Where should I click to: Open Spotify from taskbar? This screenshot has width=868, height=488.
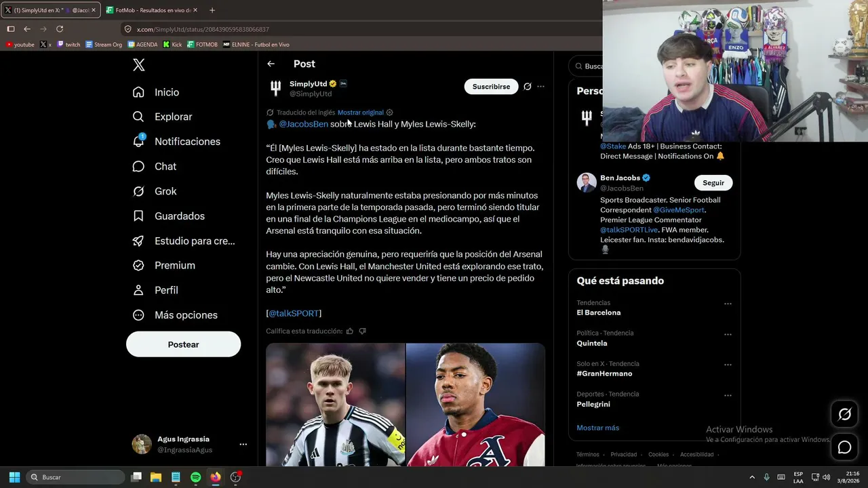[195, 477]
